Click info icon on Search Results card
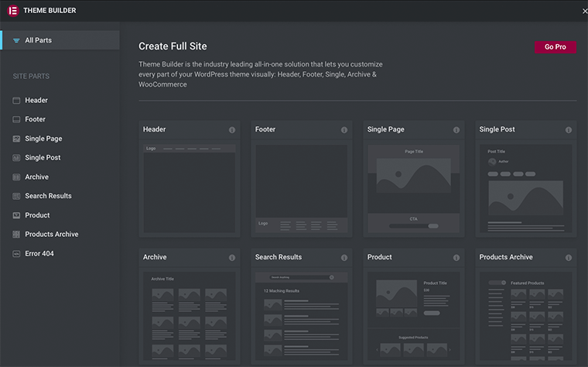The image size is (588, 367). tap(344, 258)
